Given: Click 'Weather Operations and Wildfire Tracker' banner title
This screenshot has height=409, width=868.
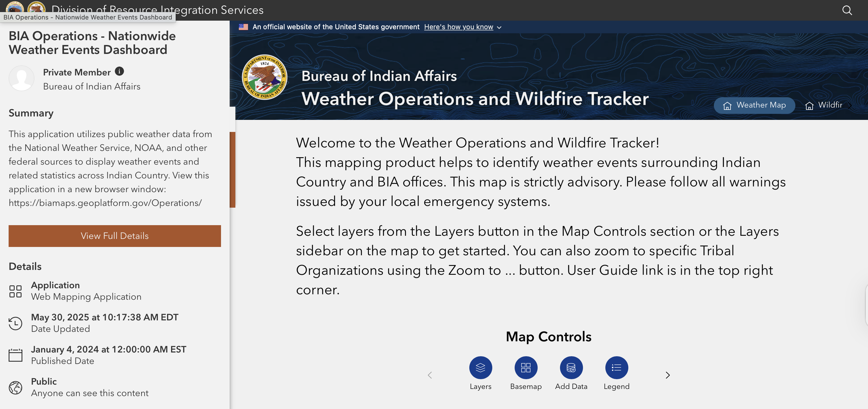Looking at the screenshot, I should (475, 99).
